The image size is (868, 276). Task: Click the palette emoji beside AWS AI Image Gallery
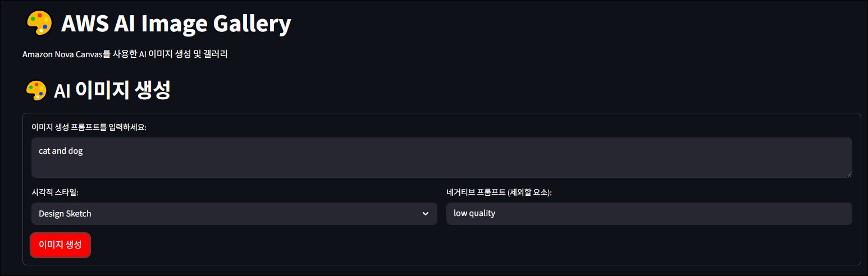click(x=39, y=24)
